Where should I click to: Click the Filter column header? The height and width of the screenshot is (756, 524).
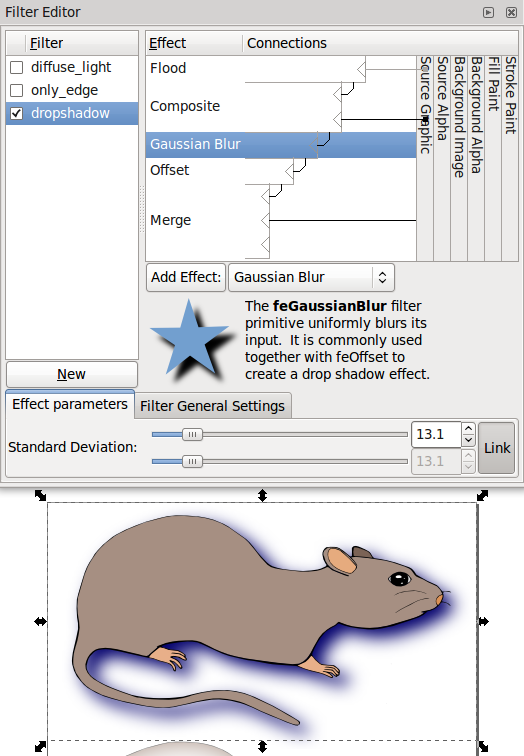pyautogui.click(x=82, y=43)
